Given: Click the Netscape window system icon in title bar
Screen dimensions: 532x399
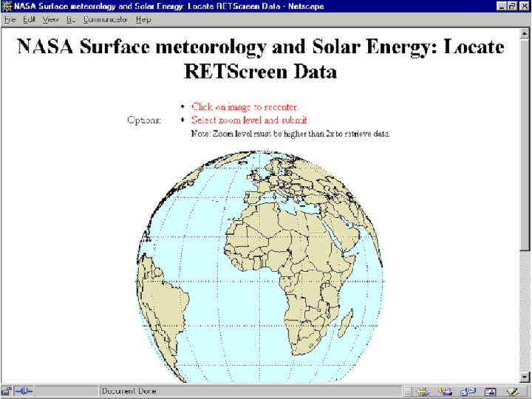Looking at the screenshot, I should pyautogui.click(x=7, y=6).
